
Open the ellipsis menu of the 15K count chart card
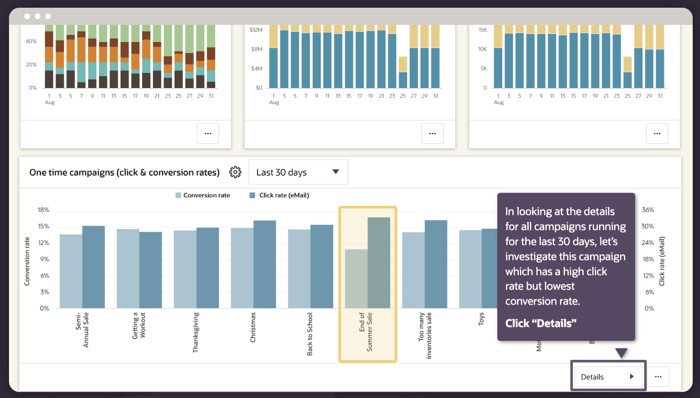tap(657, 133)
